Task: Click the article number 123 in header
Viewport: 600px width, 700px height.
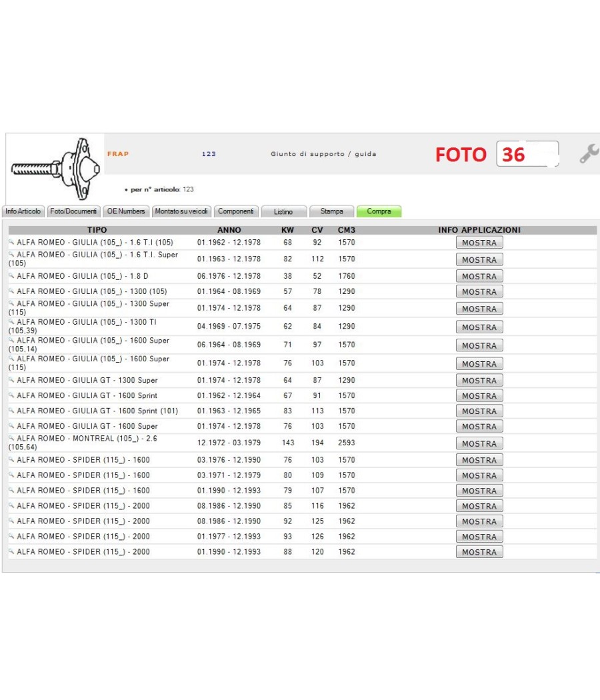Action: pyautogui.click(x=209, y=153)
